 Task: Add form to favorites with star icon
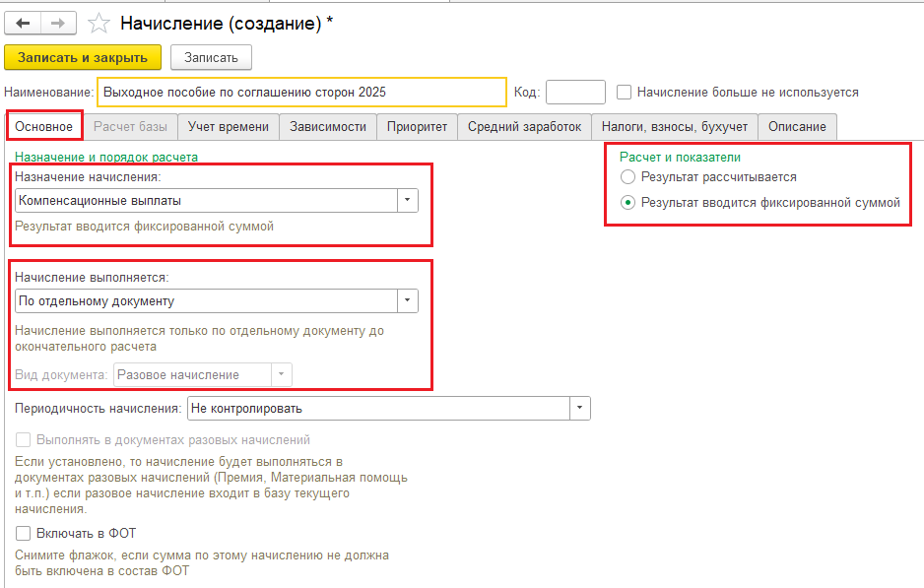[99, 24]
